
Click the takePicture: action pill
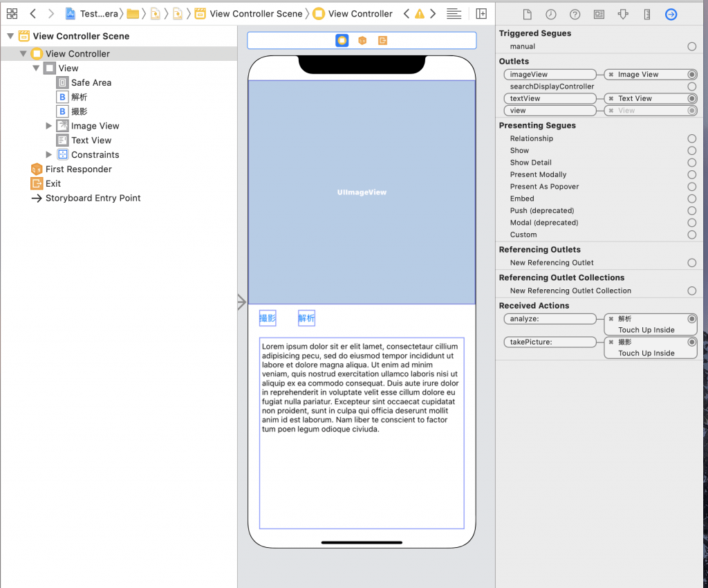[550, 342]
